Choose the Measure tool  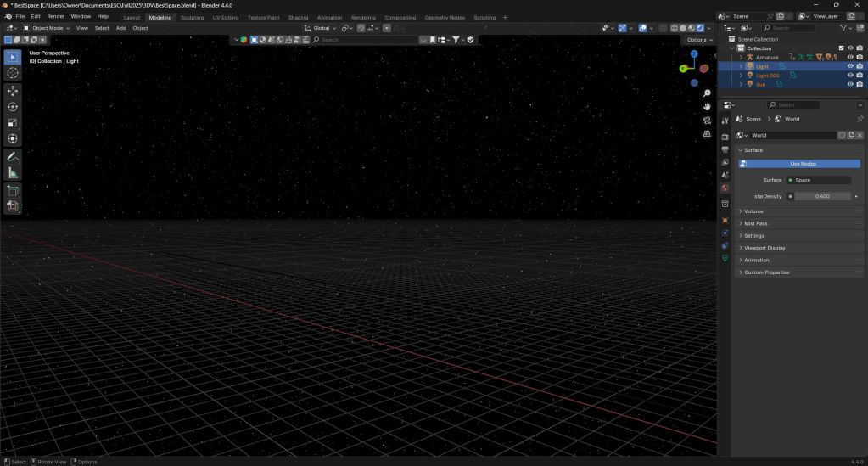tap(13, 173)
